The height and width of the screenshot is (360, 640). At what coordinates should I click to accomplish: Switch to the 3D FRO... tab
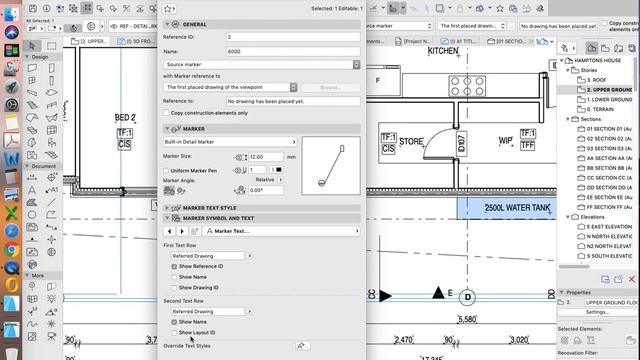136,41
